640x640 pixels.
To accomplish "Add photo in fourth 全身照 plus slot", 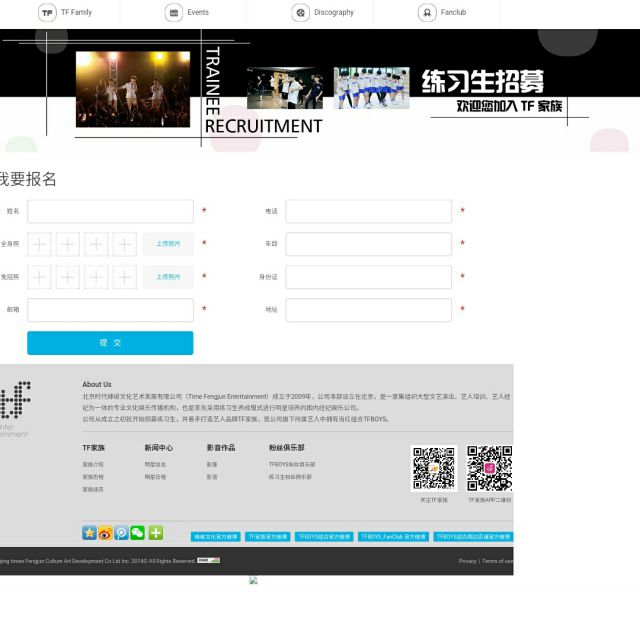I will tap(124, 244).
